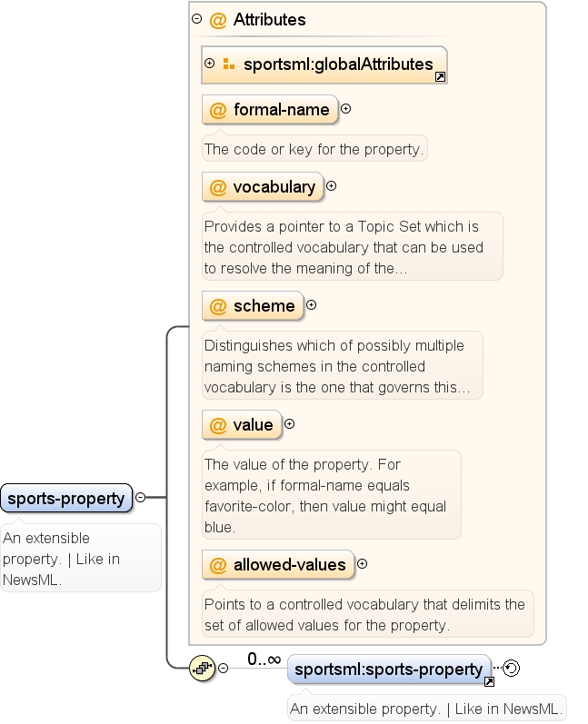Expand the sportsml:globalAttributes group
Screen dimensions: 588x724
click(209, 64)
